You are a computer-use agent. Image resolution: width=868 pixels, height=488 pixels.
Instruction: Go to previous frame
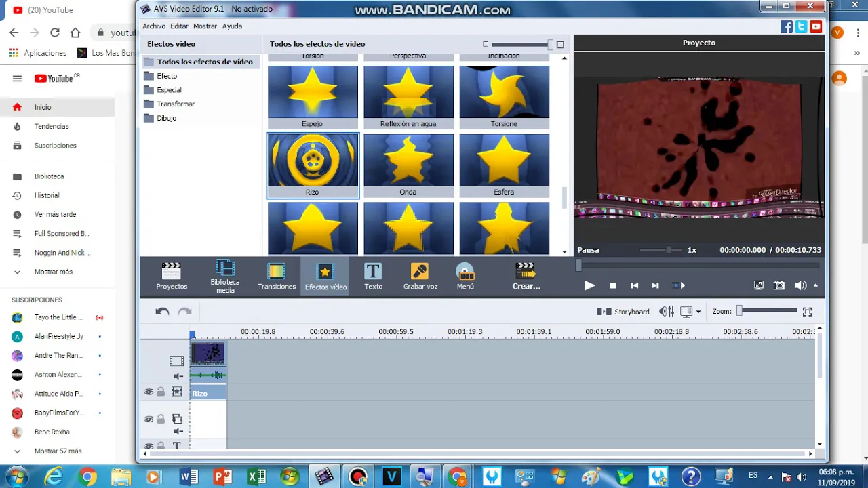[x=635, y=285]
